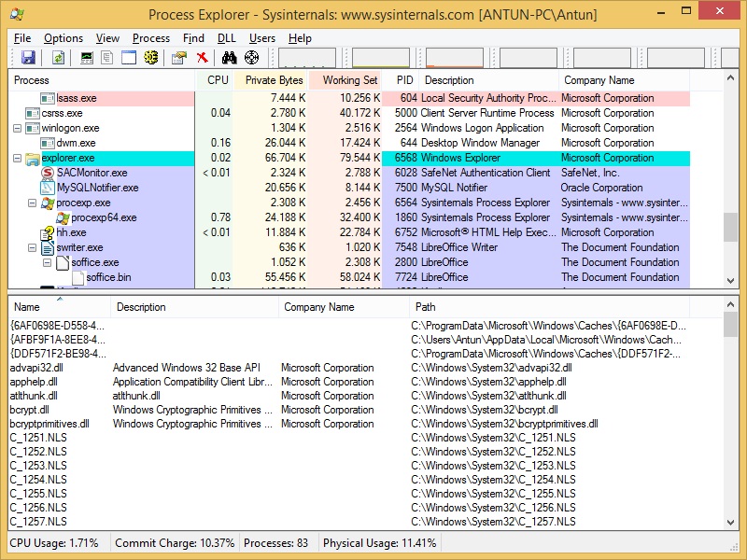Kill the selected process with the red X
Viewport: 747px width, 560px height.
tap(202, 57)
